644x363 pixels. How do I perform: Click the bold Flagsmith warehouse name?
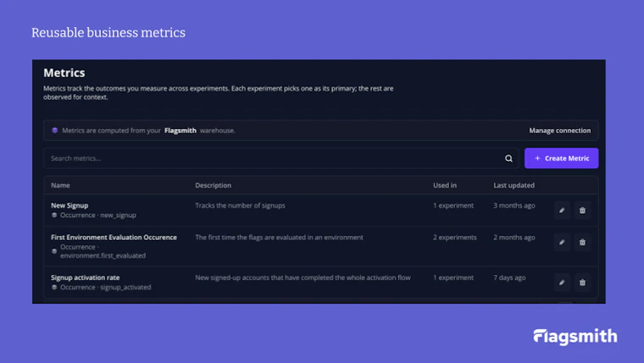click(180, 131)
